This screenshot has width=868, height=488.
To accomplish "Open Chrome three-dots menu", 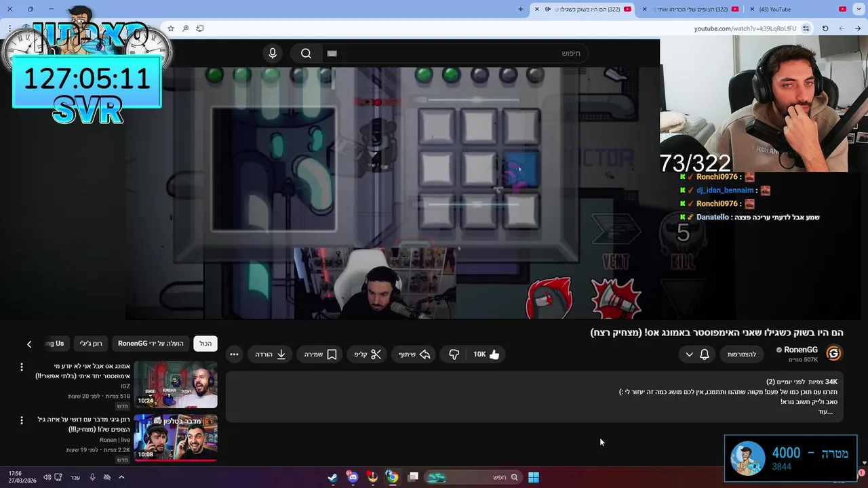I will pyautogui.click(x=9, y=28).
